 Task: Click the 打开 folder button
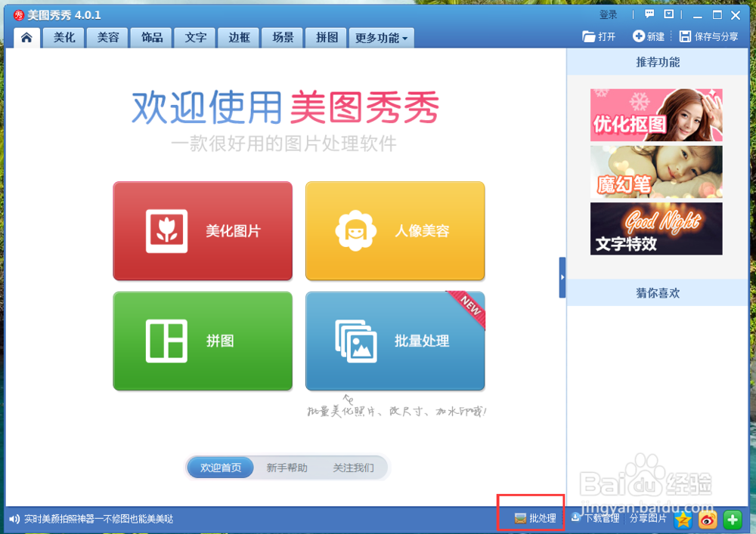(599, 36)
